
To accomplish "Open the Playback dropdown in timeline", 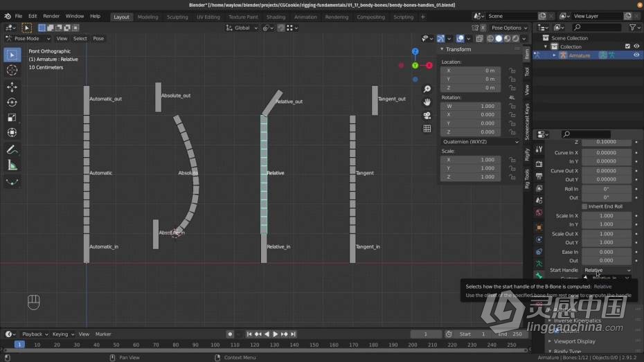I will (35, 334).
